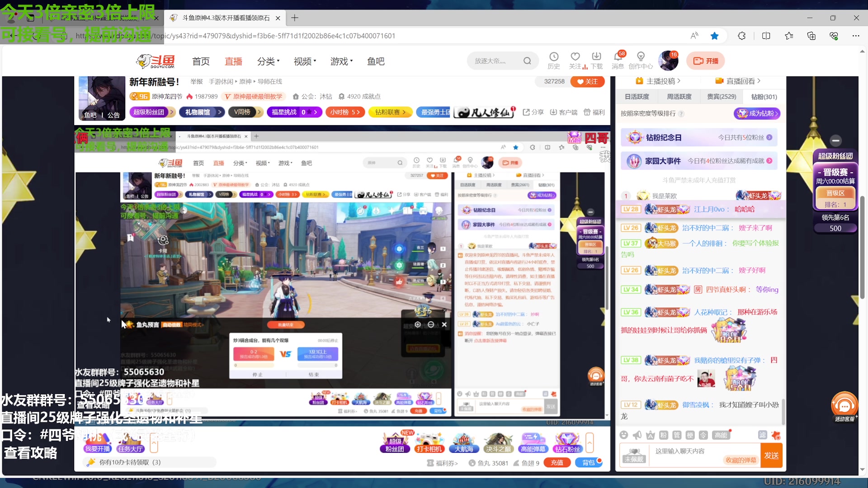Click the megaphone broadcast icon in chat
868x488 pixels.
pos(637,435)
